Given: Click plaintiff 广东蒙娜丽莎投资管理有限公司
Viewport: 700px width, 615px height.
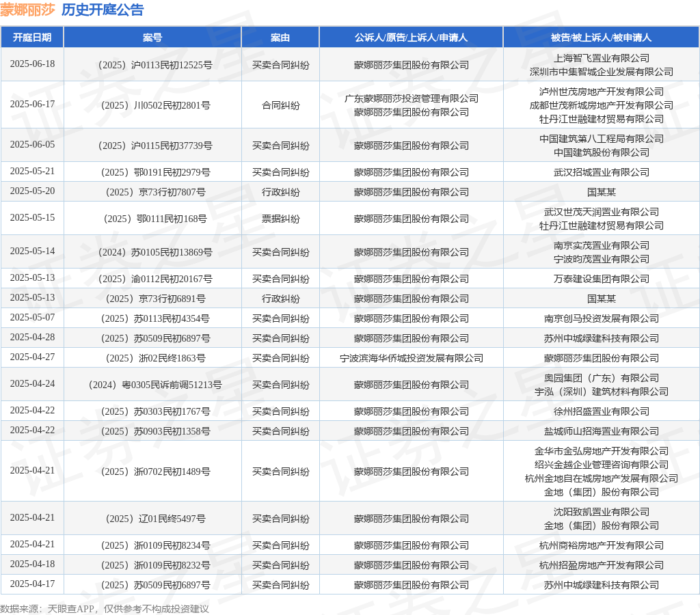Looking at the screenshot, I should click(411, 98).
